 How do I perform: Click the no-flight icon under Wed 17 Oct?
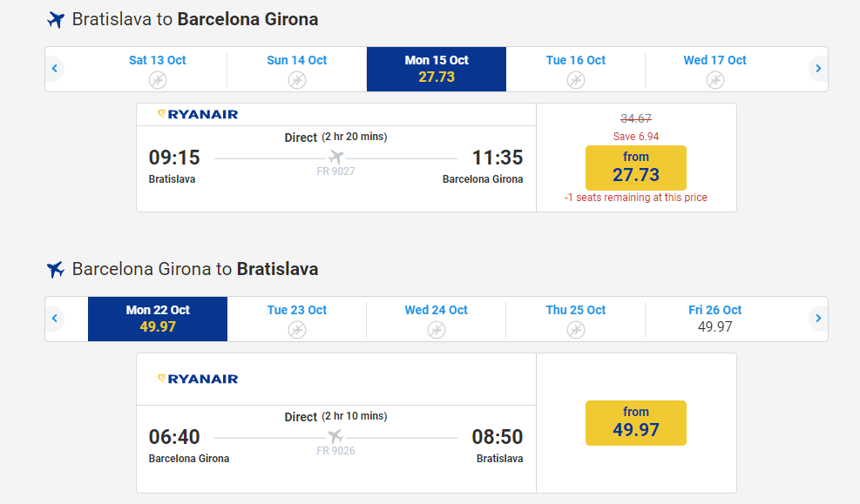(x=715, y=80)
